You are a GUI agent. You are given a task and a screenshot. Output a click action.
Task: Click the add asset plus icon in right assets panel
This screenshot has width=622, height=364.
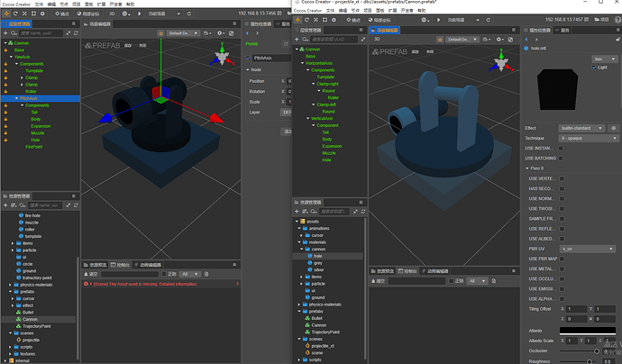pyautogui.click(x=297, y=212)
